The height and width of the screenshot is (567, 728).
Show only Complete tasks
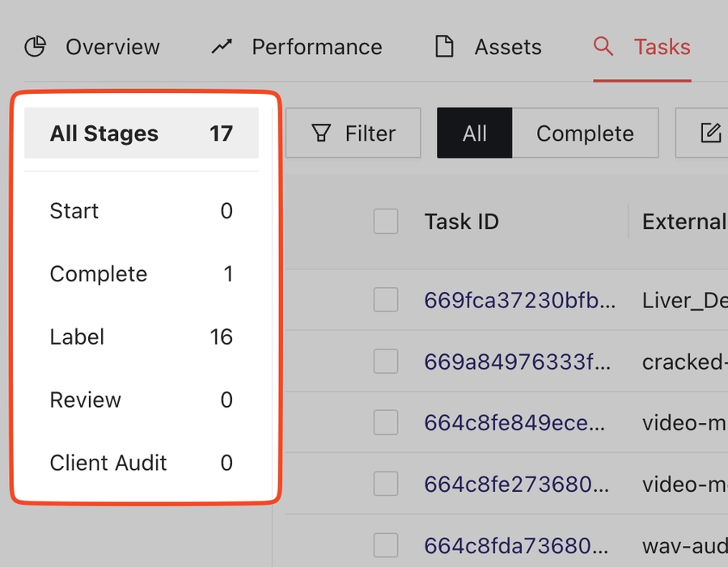585,133
